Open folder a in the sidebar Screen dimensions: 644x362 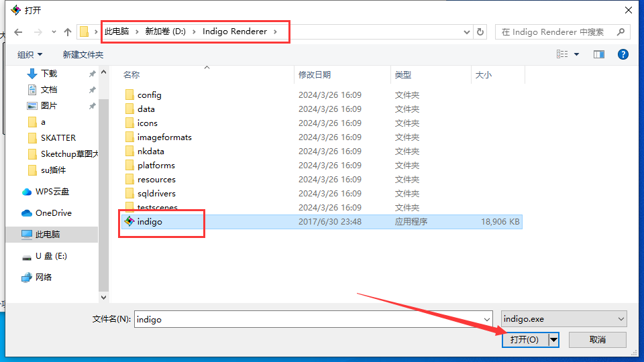[43, 122]
